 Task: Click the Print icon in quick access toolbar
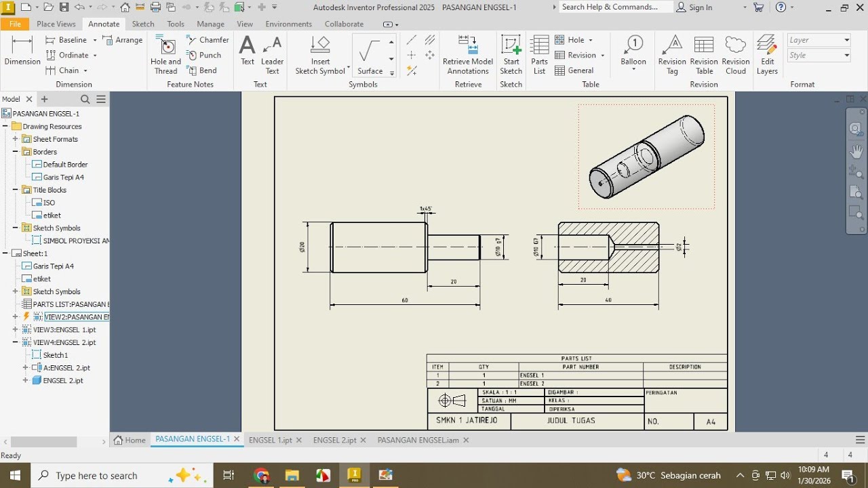pos(155,7)
